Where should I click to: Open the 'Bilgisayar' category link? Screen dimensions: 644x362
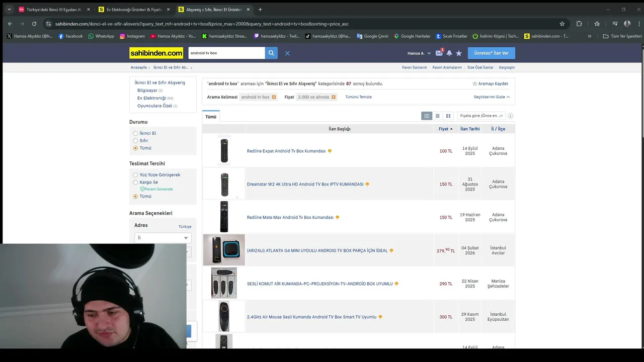(x=147, y=90)
